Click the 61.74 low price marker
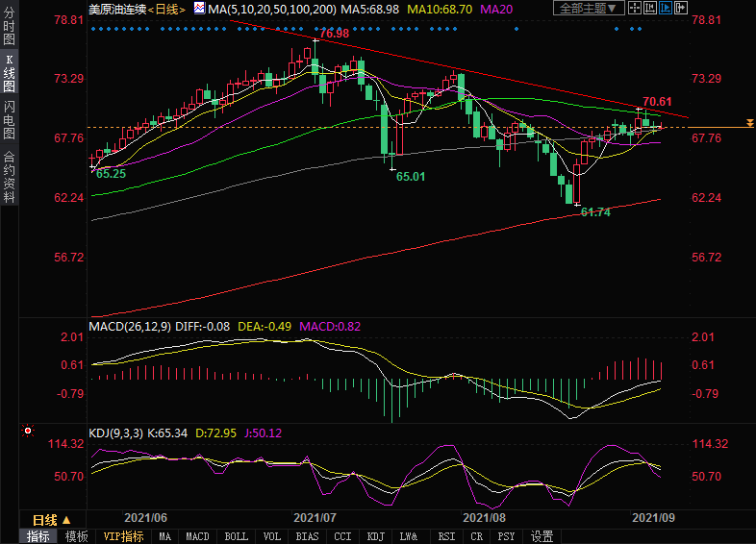The width and height of the screenshot is (756, 544). pos(596,211)
